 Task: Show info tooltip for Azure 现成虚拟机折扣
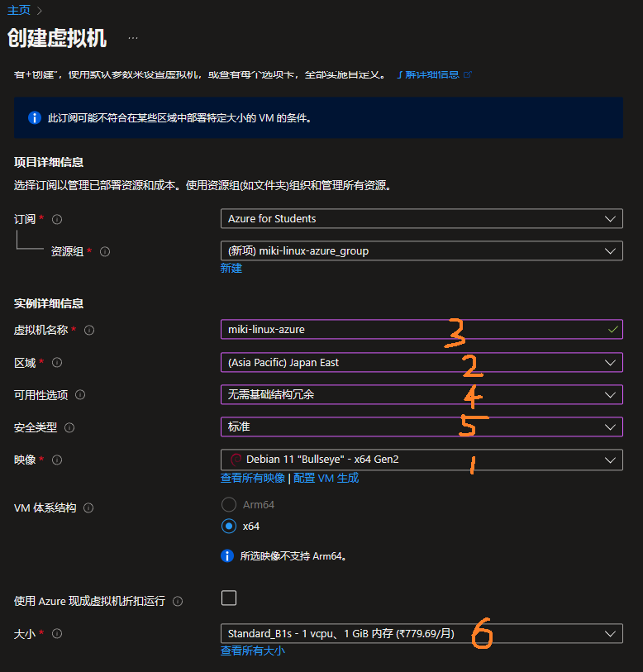tap(178, 601)
